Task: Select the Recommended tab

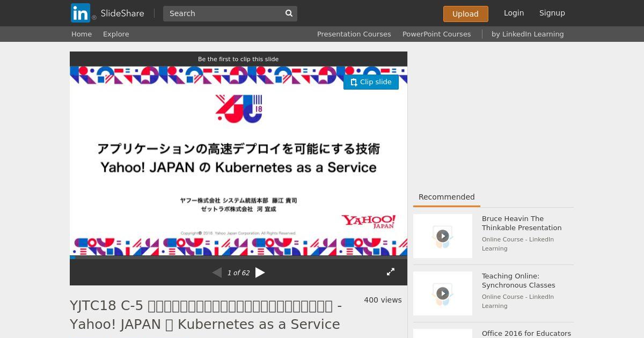Action: (447, 197)
